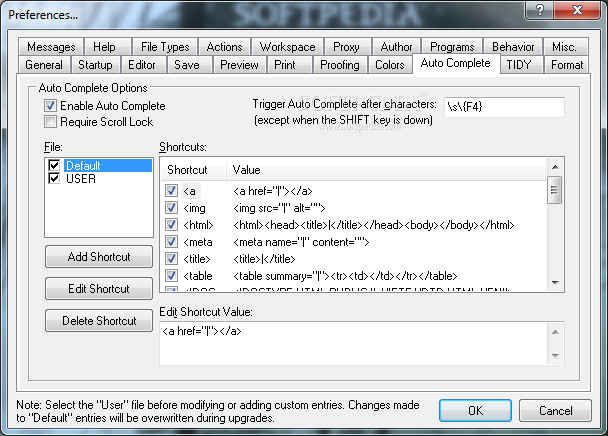The image size is (608, 436).
Task: Click the help question mark button
Action: [x=539, y=10]
